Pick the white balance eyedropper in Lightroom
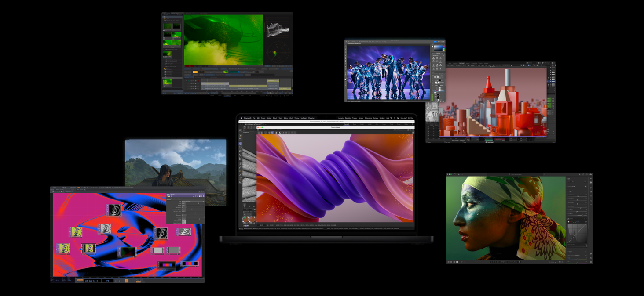 pyautogui.click(x=586, y=256)
